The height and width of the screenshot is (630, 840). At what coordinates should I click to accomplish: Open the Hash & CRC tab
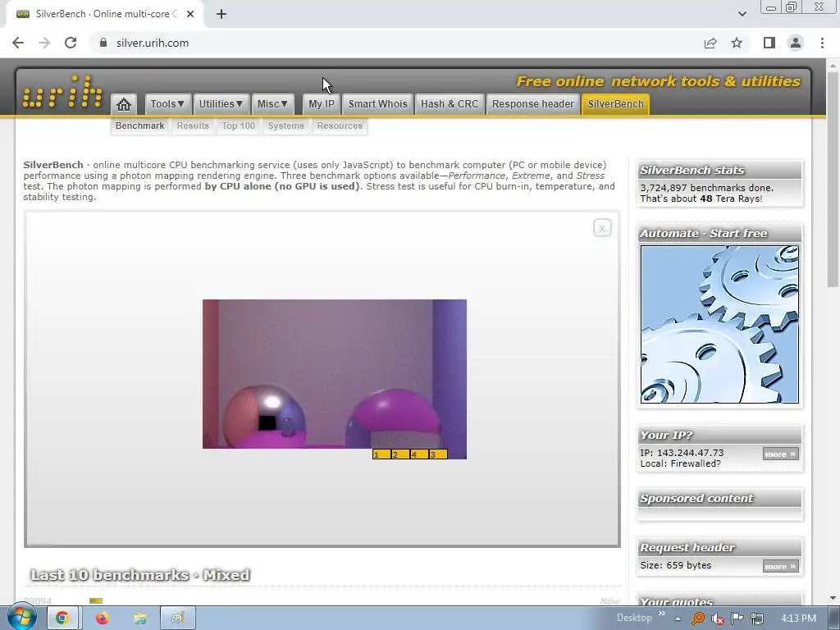tap(450, 104)
